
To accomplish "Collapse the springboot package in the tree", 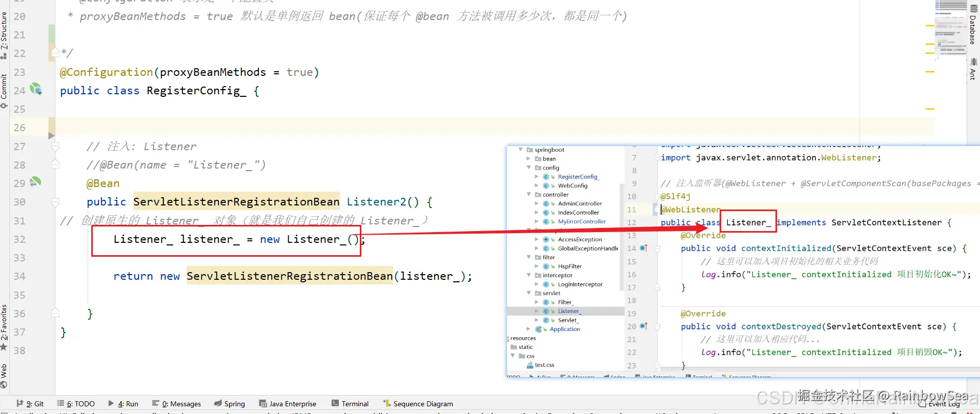I will [521, 150].
